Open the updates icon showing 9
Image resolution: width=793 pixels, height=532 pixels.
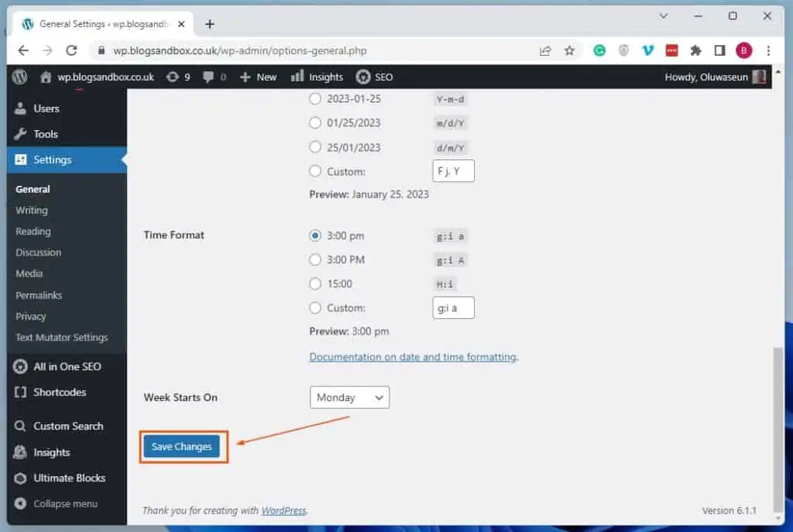pyautogui.click(x=173, y=77)
